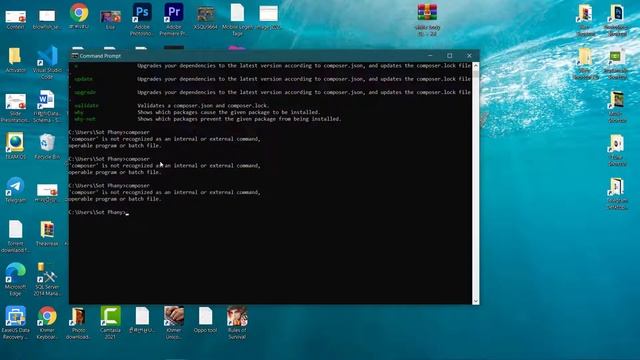Viewport: 640px width, 360px height.
Task: Open the Camtasia 2021 desktop shortcut
Action: 110,323
